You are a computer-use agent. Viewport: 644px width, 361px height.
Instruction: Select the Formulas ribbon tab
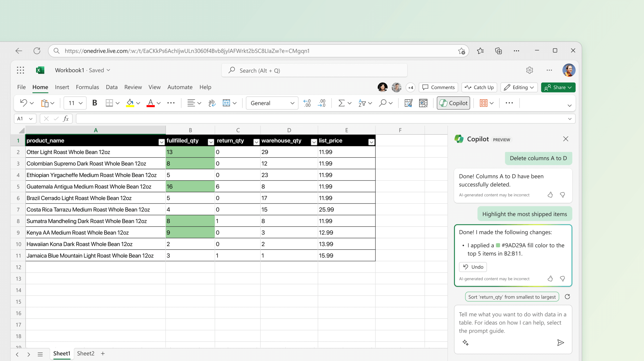(87, 87)
